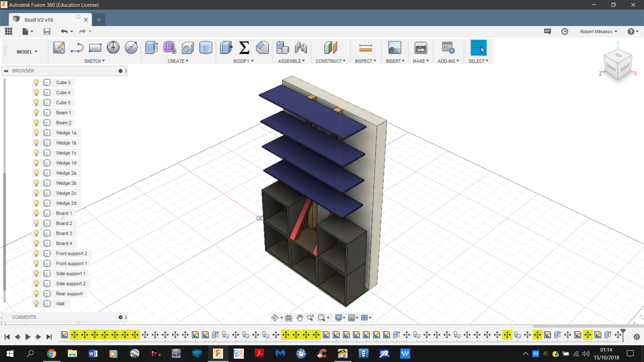Select Front support 1 in browser
The image size is (644, 362).
(x=71, y=263)
